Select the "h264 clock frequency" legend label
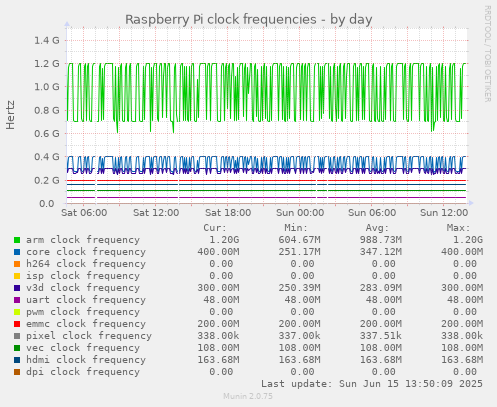497x407 pixels. pos(86,264)
